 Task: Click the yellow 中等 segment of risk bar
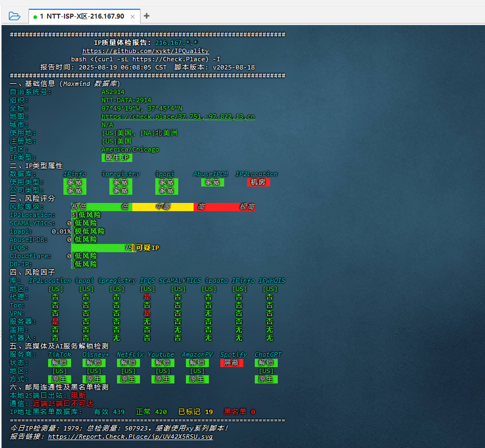[163, 207]
